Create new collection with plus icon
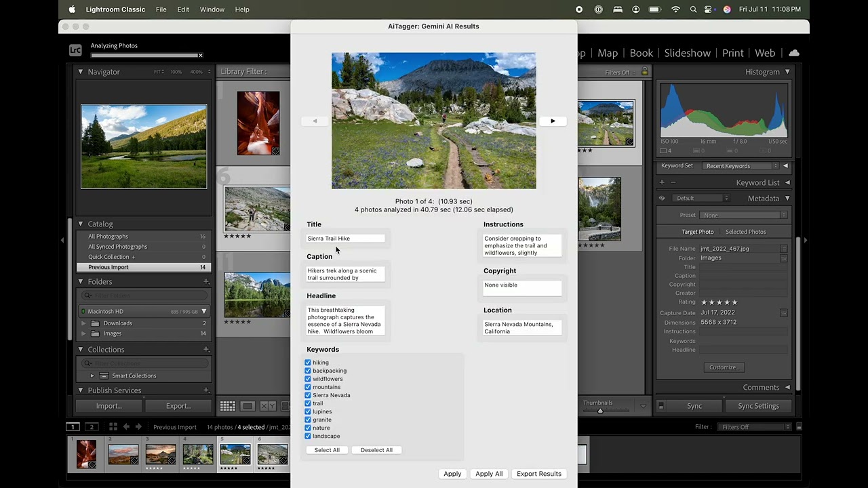This screenshot has width=868, height=488. (206, 350)
